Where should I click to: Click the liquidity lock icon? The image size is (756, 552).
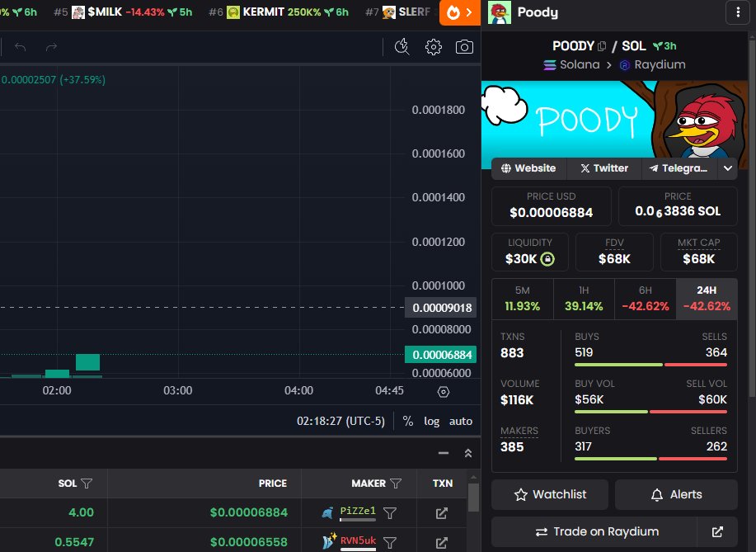click(547, 259)
